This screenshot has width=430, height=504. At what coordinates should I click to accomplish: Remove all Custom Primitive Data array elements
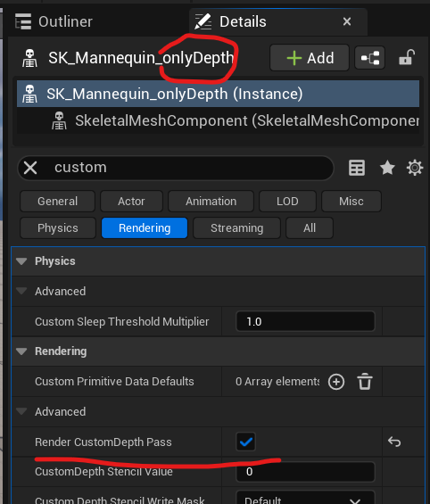[365, 382]
